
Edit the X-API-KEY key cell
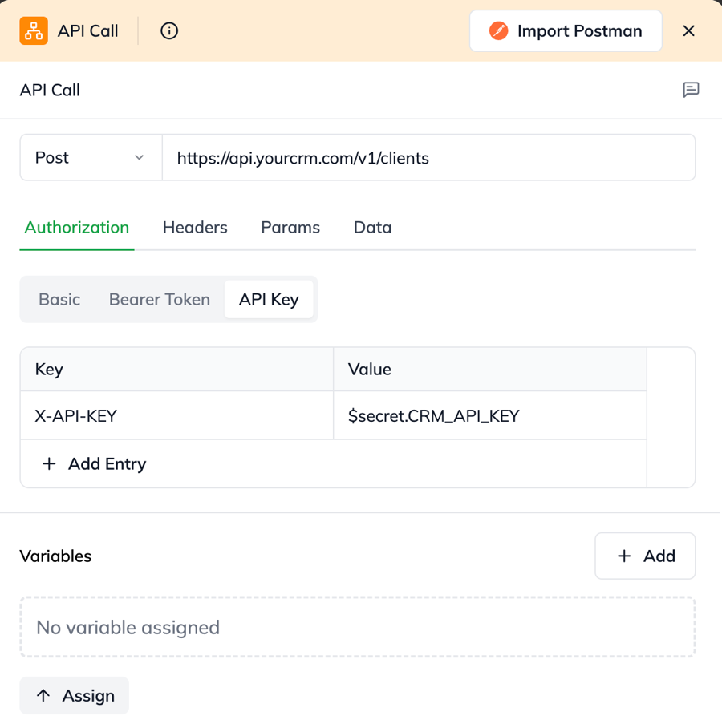176,416
